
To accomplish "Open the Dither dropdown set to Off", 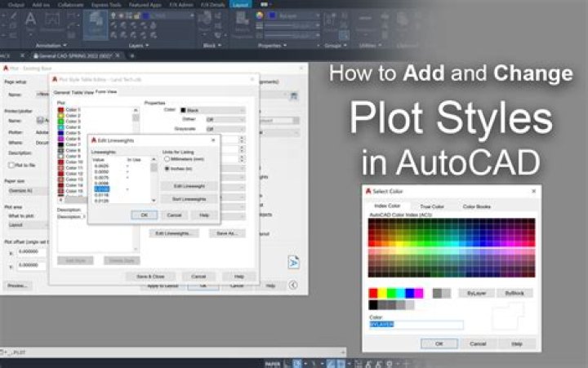I will pyautogui.click(x=225, y=120).
